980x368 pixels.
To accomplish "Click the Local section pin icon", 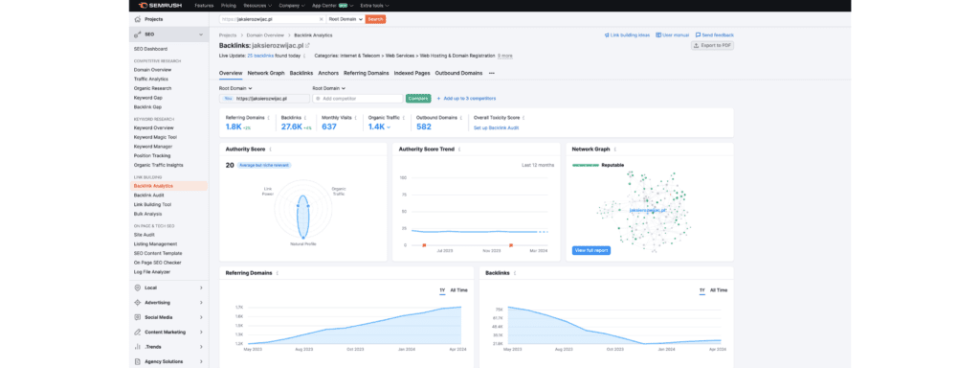I will 138,287.
